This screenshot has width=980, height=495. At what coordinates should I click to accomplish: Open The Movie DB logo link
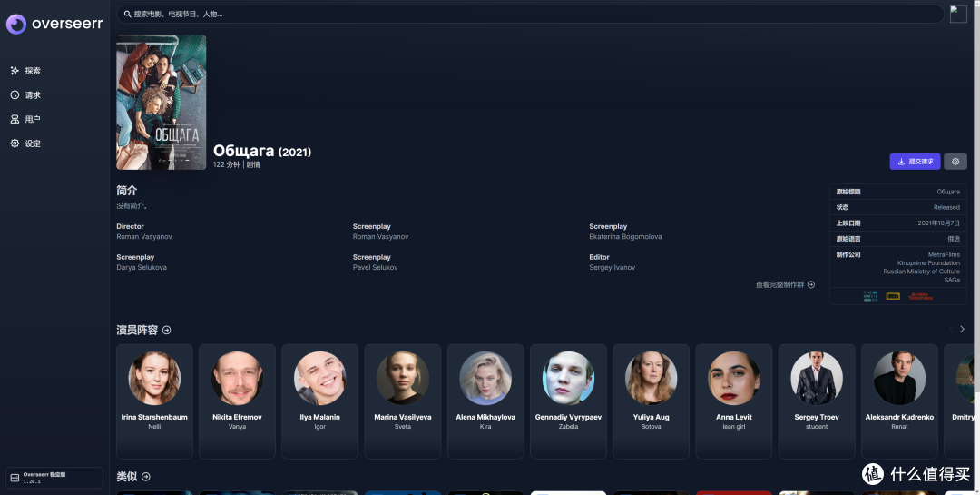[869, 295]
